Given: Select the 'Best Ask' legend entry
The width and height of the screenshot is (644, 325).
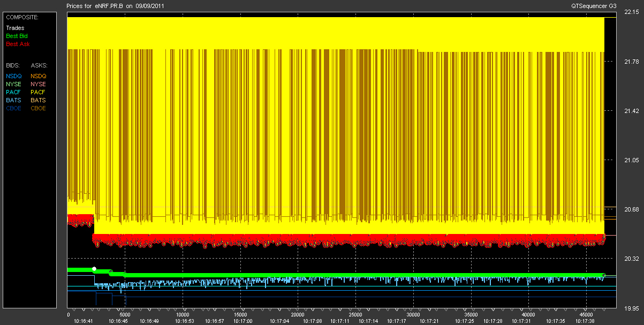Looking at the screenshot, I should pyautogui.click(x=17, y=44).
